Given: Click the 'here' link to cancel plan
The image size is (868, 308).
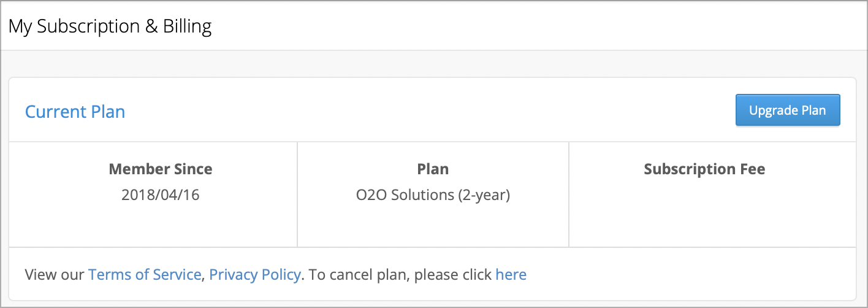Looking at the screenshot, I should (511, 274).
